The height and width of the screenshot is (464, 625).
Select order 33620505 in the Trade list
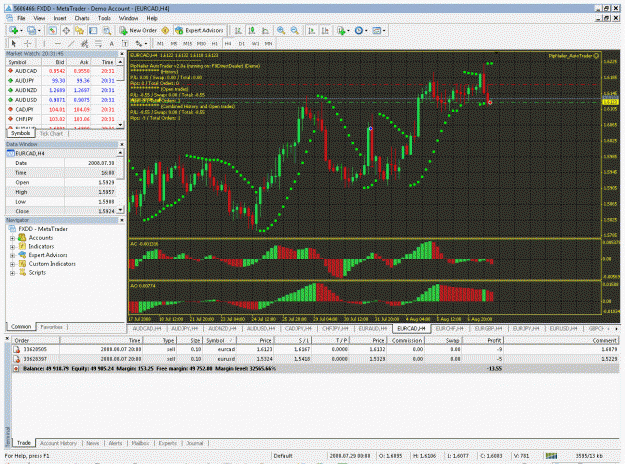[315, 349]
